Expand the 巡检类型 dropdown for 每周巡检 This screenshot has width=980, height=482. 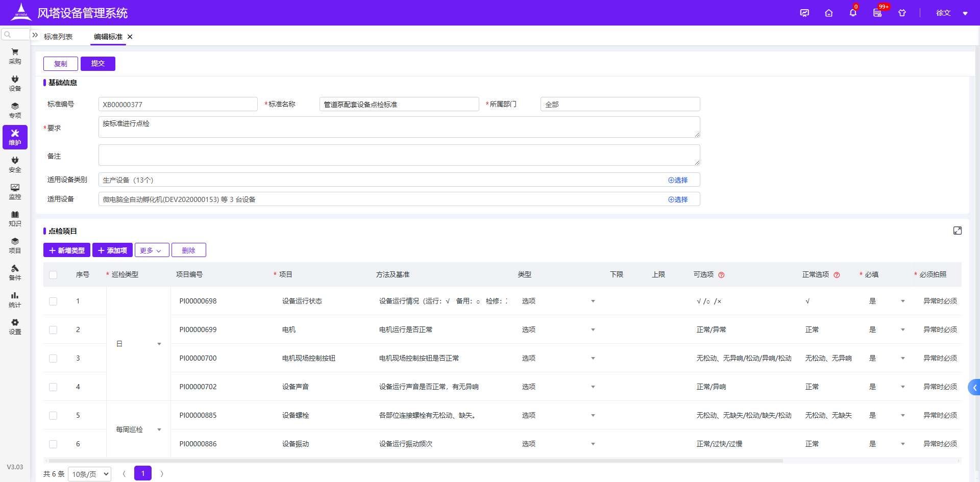tap(159, 429)
